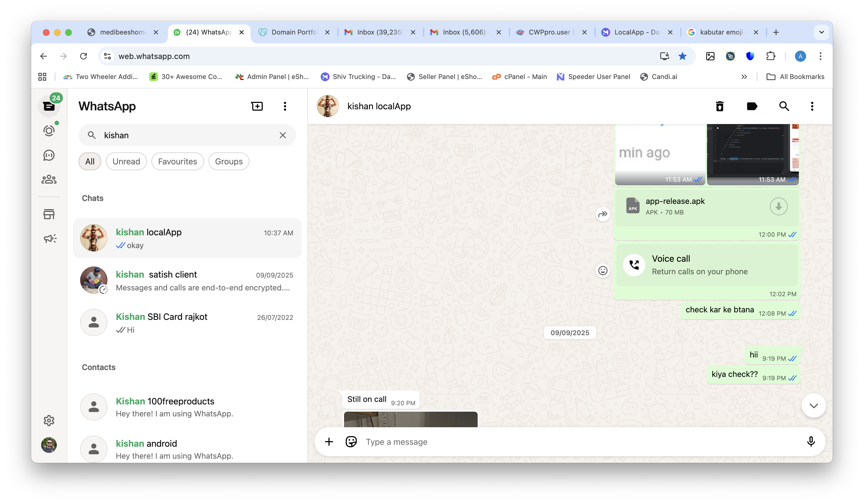Open WhatsApp settings gear icon

[49, 420]
